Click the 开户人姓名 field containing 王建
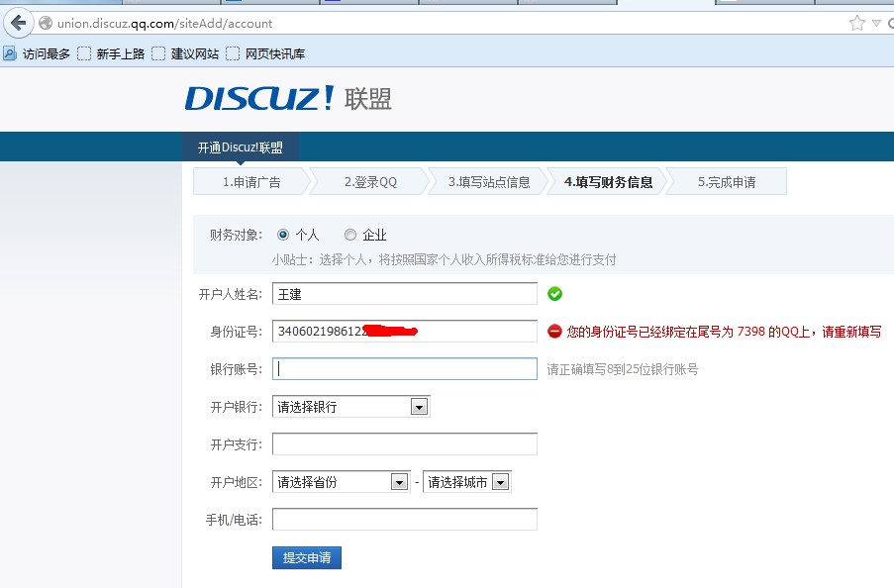Screen dimensions: 894x588 point(405,294)
